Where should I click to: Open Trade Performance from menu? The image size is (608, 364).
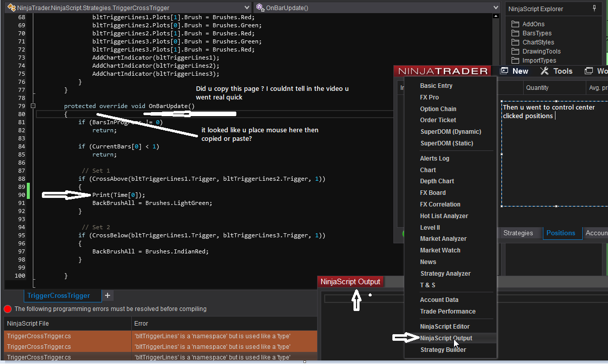448,311
